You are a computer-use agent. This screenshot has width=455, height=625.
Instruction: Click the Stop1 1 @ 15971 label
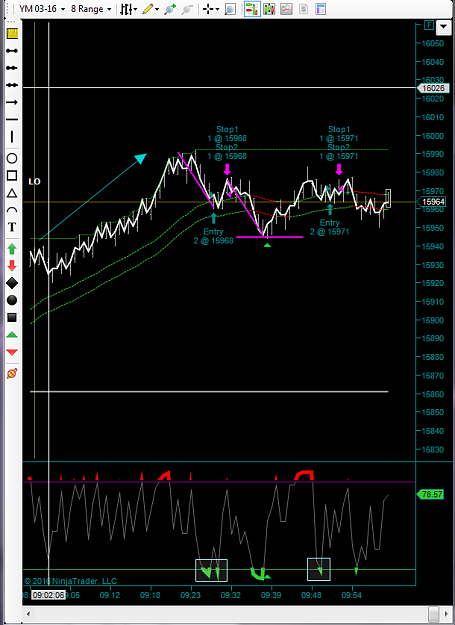[x=339, y=134]
